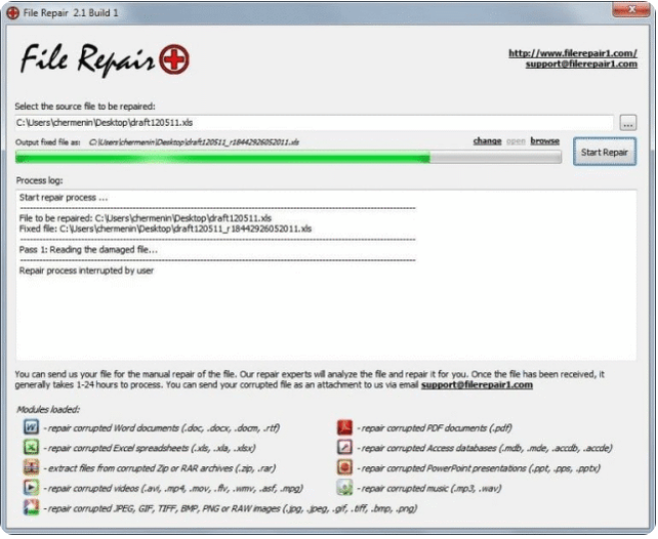Click the green repair progress bar
Screen dimensions: 658x539
pyautogui.click(x=288, y=157)
